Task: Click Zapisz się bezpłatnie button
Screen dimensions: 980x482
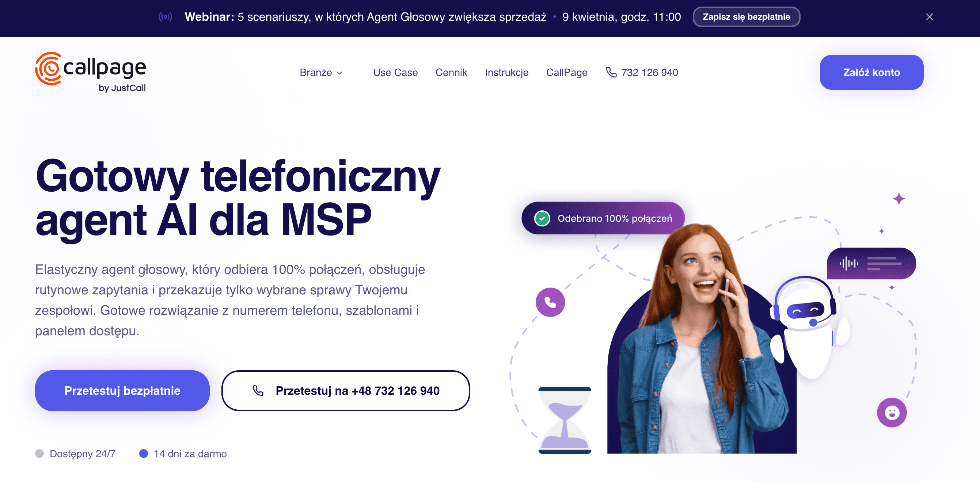Action: [x=746, y=17]
